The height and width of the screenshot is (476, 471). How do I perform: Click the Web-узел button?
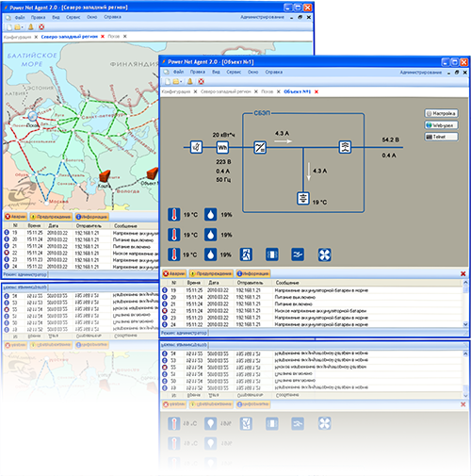pos(441,125)
